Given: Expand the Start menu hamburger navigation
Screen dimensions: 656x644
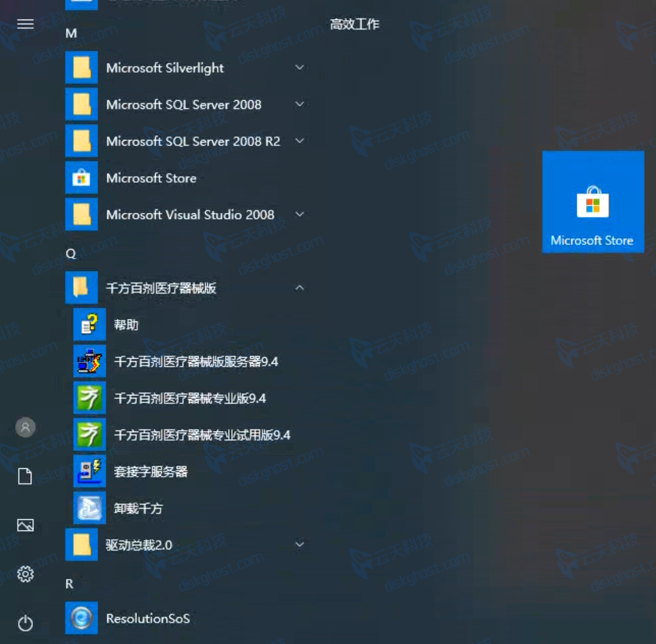Looking at the screenshot, I should (25, 24).
